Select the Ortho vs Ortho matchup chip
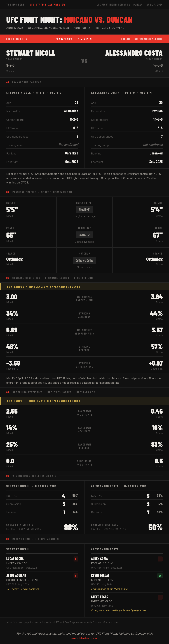 click(x=84, y=260)
